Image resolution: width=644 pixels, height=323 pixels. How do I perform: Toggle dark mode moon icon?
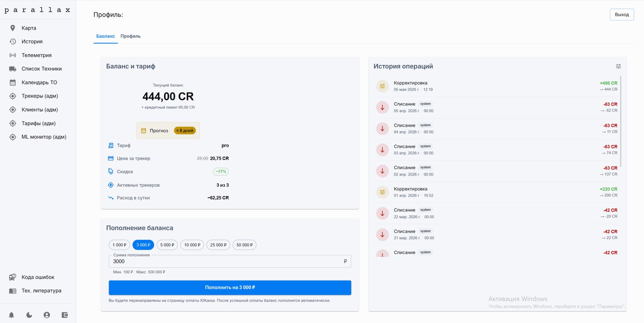pyautogui.click(x=29, y=315)
